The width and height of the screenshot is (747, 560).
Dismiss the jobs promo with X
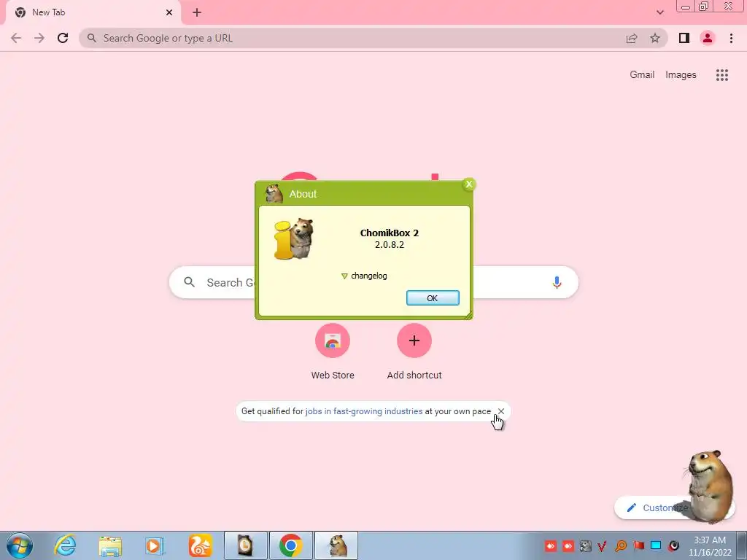[501, 411]
